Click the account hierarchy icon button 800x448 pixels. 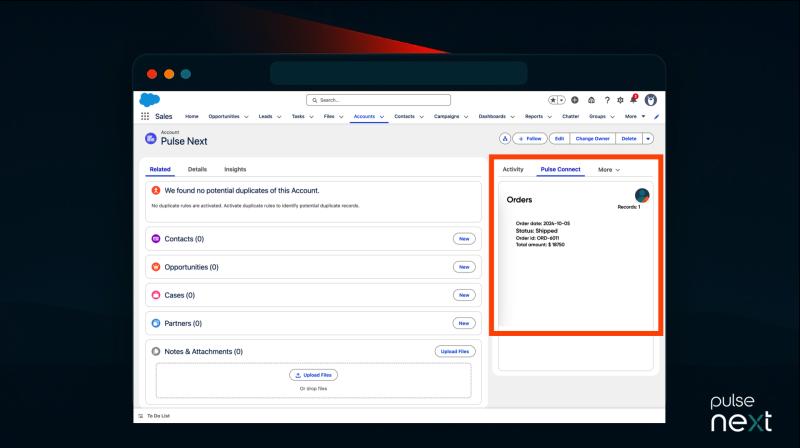click(x=505, y=139)
